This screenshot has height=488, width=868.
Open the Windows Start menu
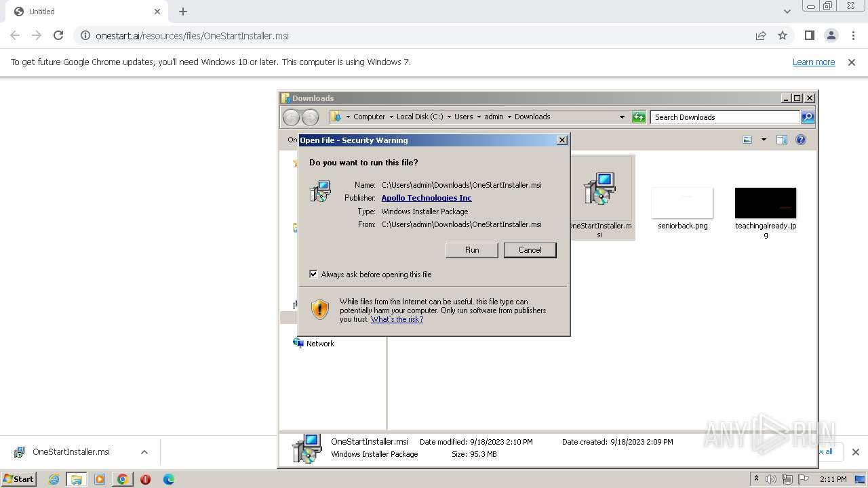[19, 479]
